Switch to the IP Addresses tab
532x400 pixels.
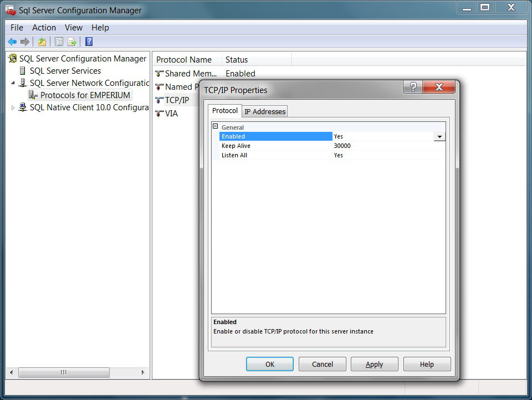(x=265, y=111)
